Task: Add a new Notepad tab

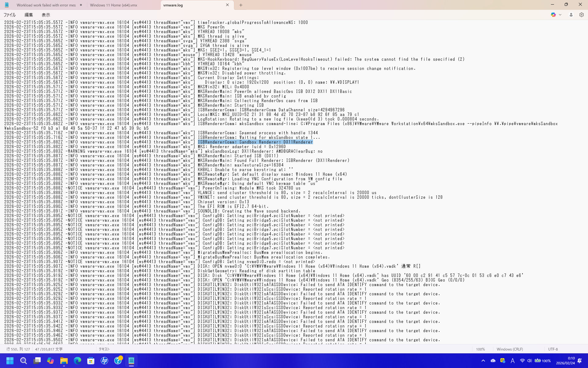Action: coord(241,5)
